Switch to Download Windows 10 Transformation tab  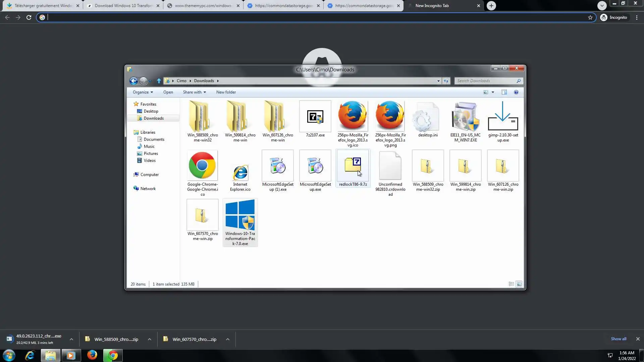pyautogui.click(x=123, y=6)
